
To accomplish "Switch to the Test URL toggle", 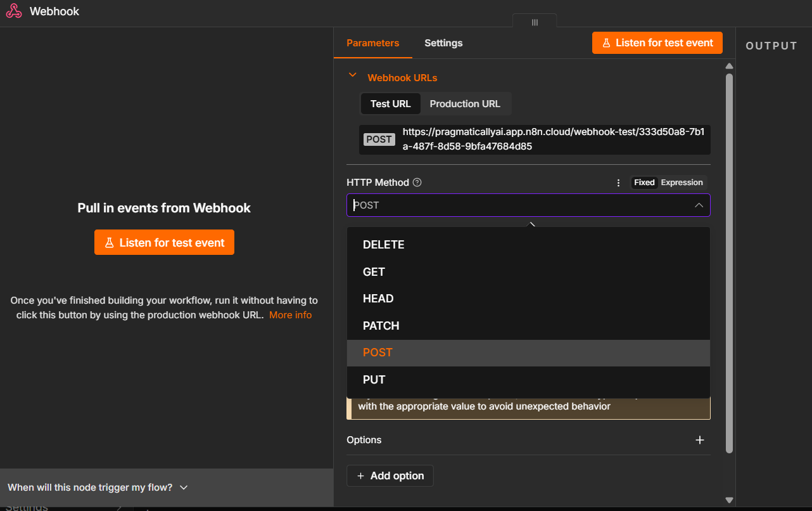I will click(x=391, y=104).
